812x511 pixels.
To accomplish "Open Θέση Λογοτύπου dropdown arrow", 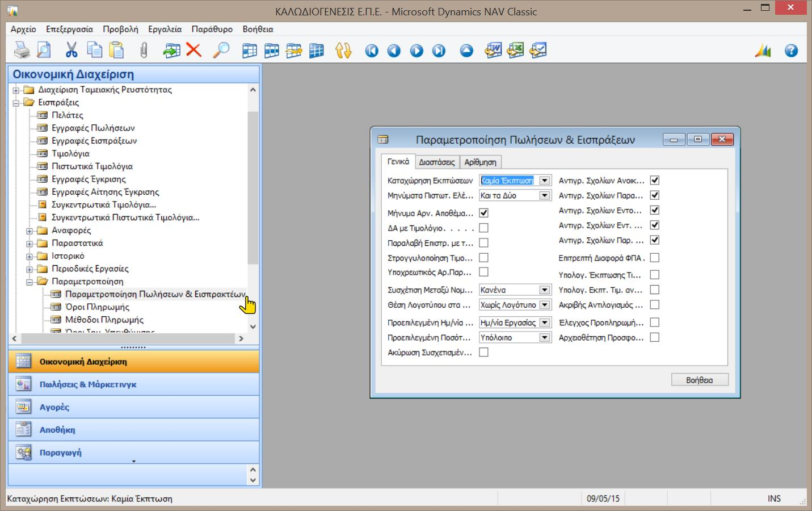I will (544, 305).
